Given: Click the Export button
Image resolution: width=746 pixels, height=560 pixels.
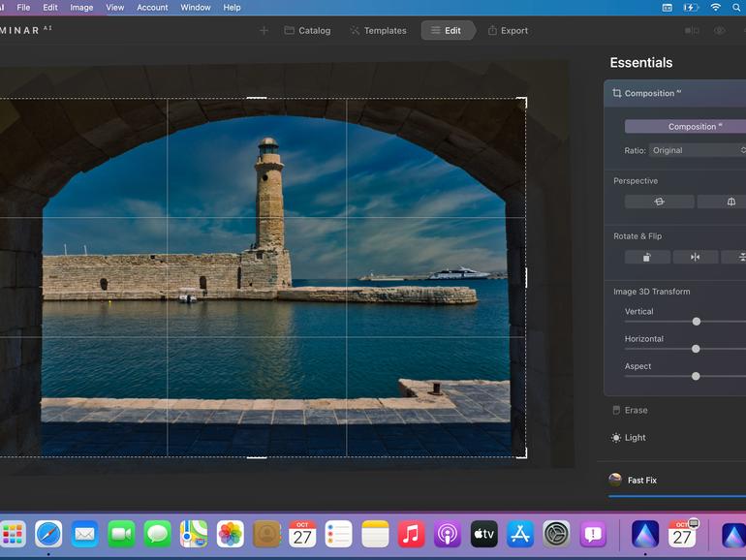Looking at the screenshot, I should click(x=508, y=30).
